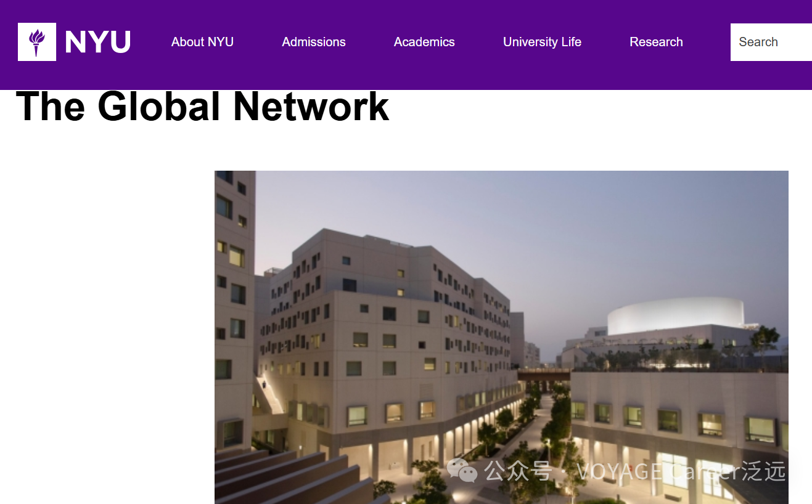Select University Life in the navigation
The width and height of the screenshot is (812, 504).
pyautogui.click(x=542, y=42)
